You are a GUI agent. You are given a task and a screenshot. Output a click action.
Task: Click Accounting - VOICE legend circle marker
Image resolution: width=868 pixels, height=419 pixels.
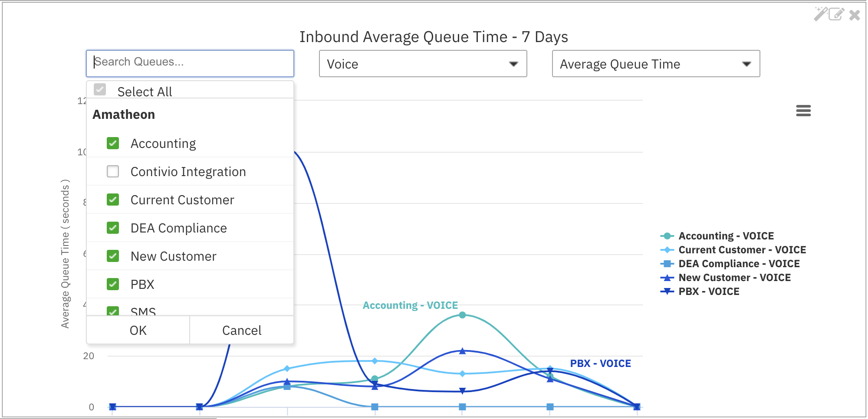click(x=667, y=236)
